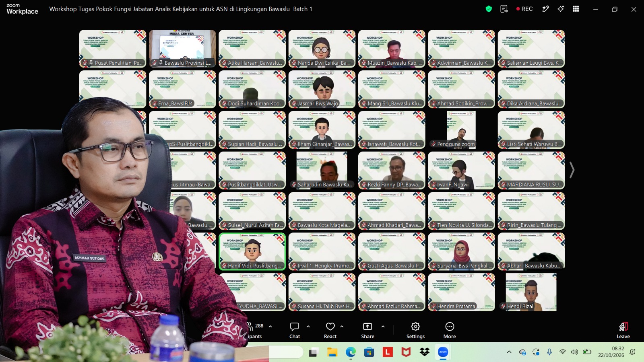Open McAfee from taskbar

406,352
